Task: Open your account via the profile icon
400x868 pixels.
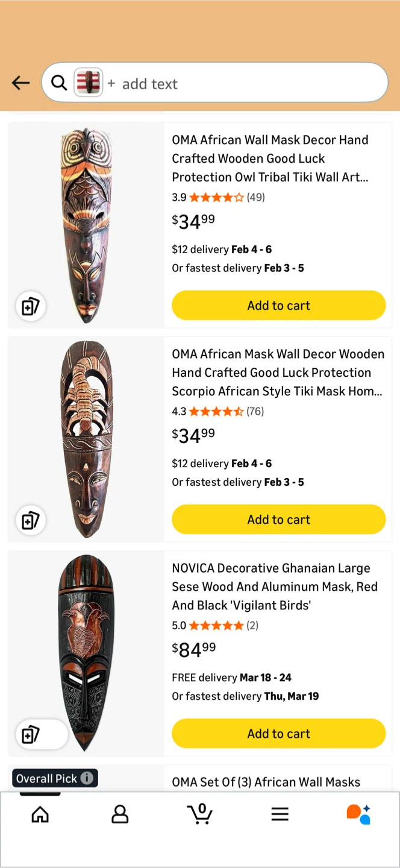Action: point(120,814)
